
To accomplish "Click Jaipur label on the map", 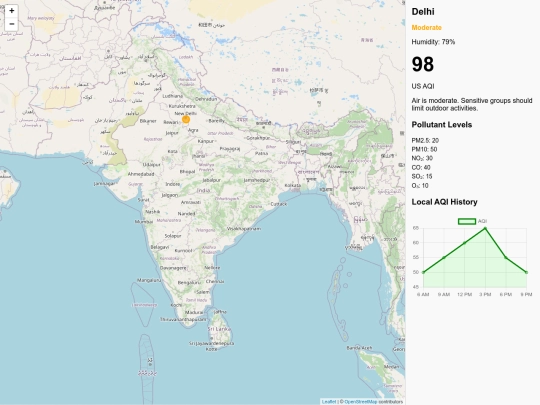I will coord(172,133).
